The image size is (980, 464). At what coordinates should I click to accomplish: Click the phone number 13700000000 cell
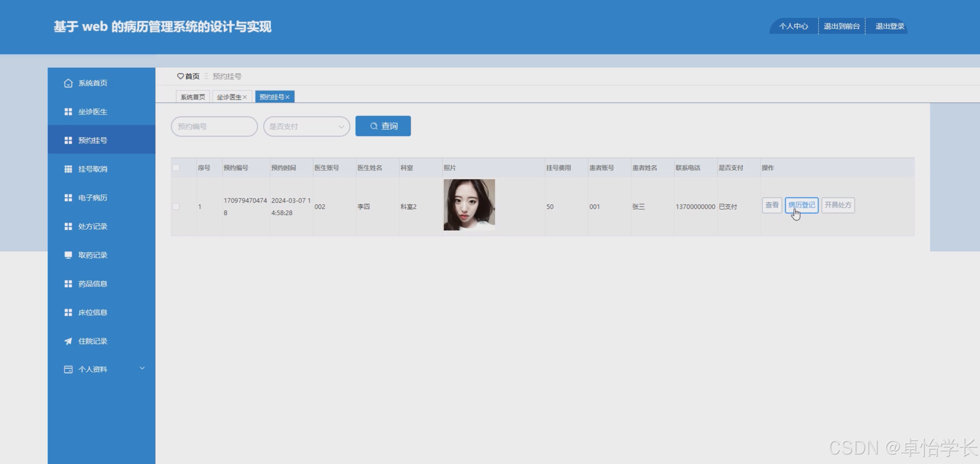point(695,207)
